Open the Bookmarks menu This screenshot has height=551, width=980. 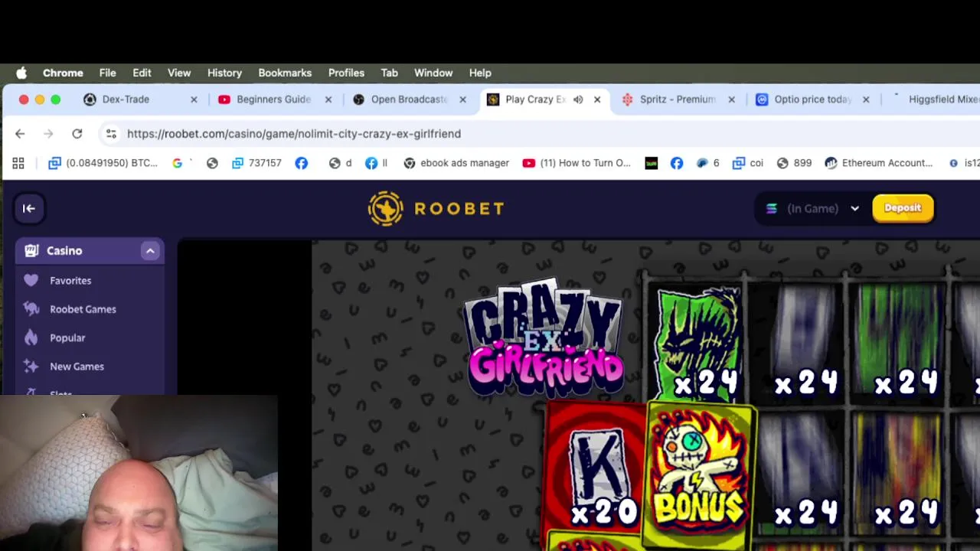coord(285,73)
